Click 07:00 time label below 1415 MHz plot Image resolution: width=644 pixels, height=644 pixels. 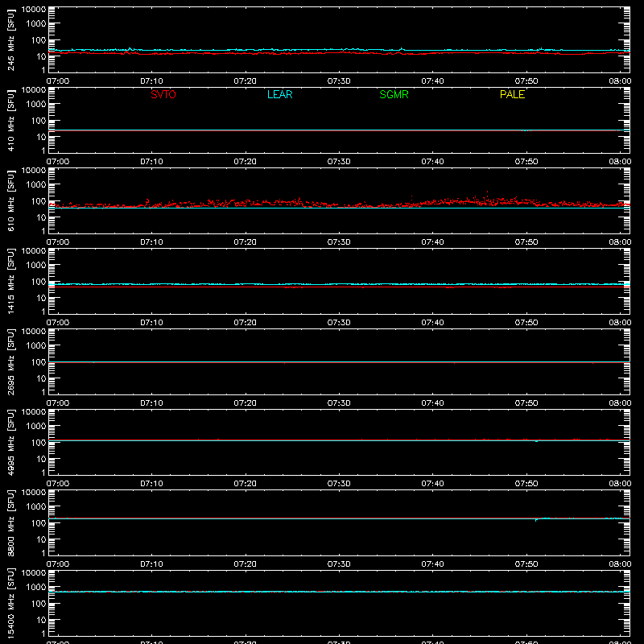click(x=58, y=323)
